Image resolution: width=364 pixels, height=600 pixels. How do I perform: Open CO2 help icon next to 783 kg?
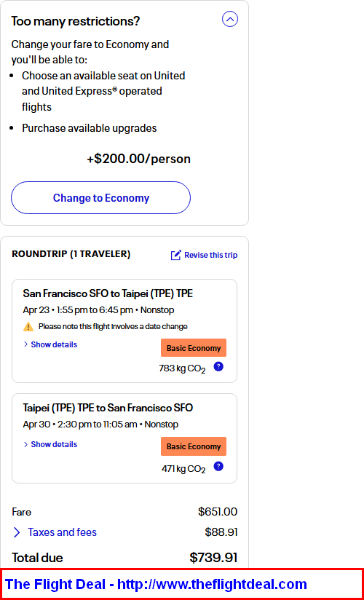point(218,367)
